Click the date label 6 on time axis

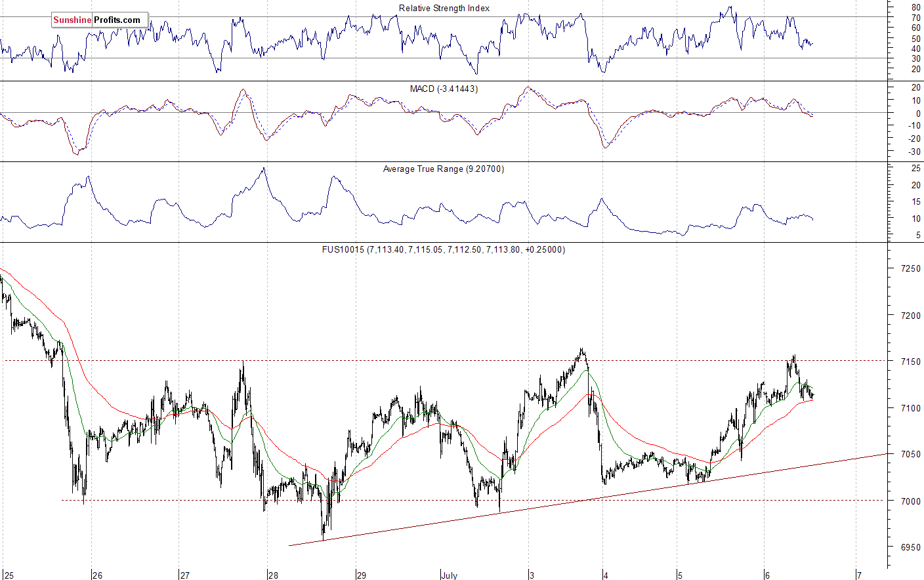pos(767,575)
